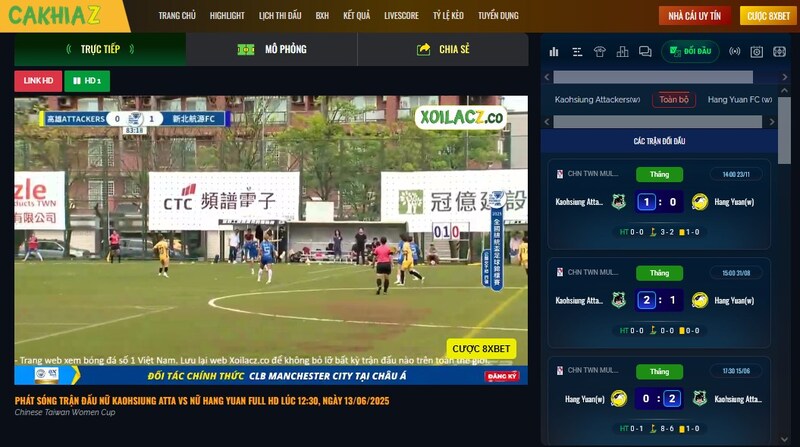Viewport: 800px width, 447px height.
Task: Open TỶ LỆ KÈO menu
Action: [x=448, y=16]
